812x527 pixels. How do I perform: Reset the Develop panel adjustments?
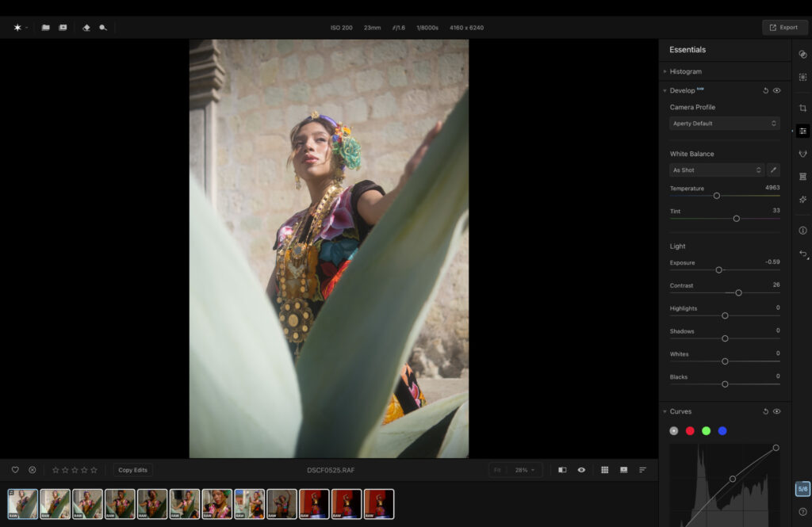765,90
